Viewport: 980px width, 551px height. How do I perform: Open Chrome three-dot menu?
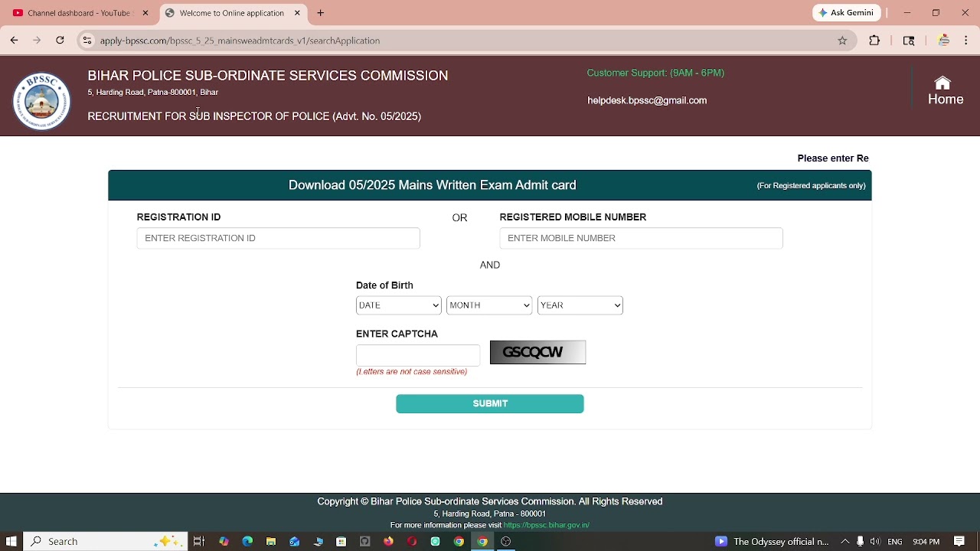point(967,41)
